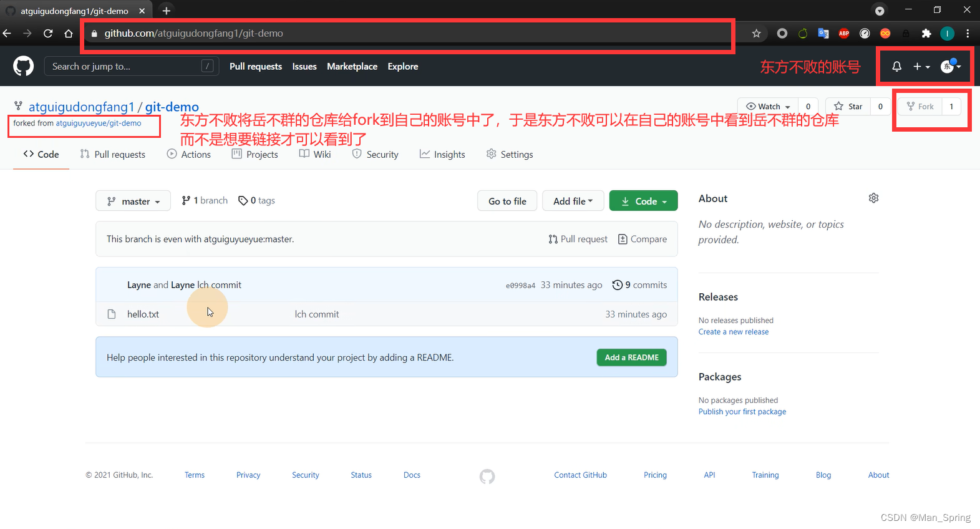980x529 pixels.
Task: Navigate back in the browser
Action: coord(7,34)
